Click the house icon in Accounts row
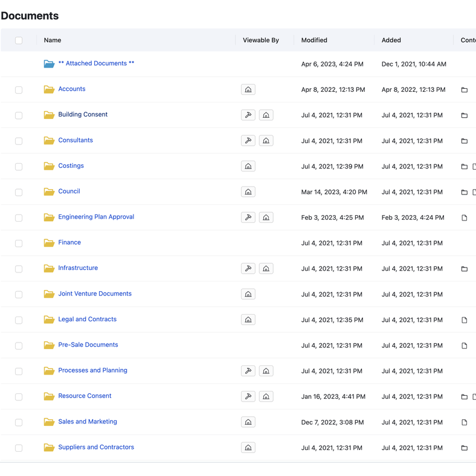476x476 pixels. [x=248, y=89]
